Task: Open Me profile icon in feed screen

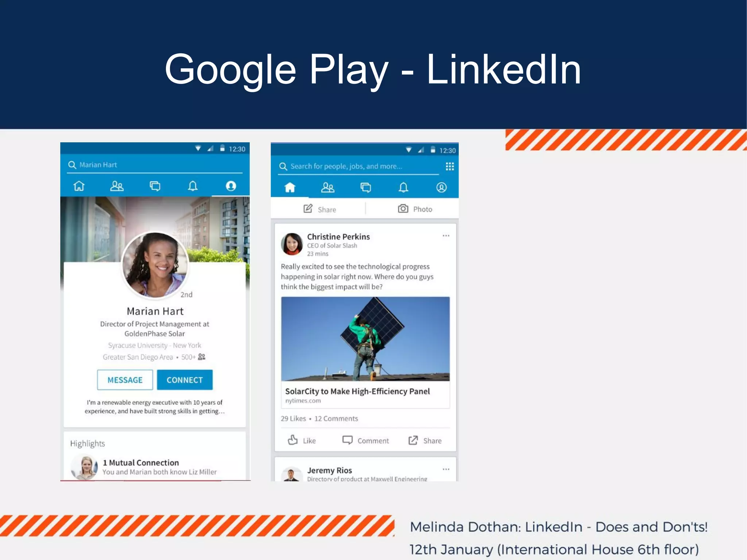Action: point(441,188)
